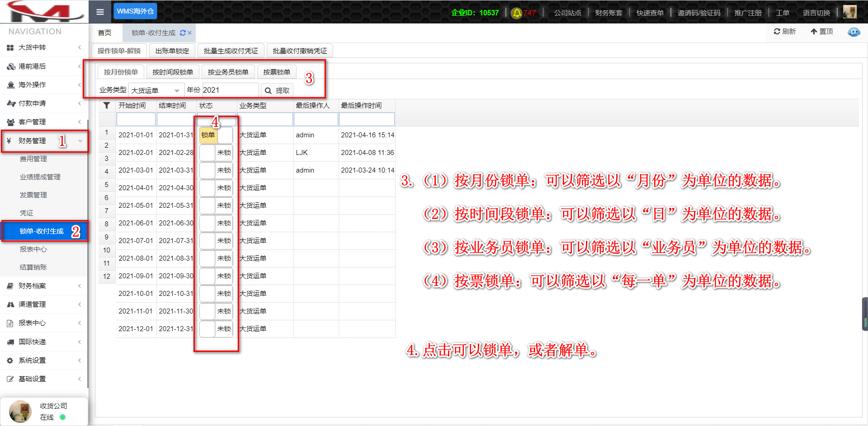Expand the 付款申请 menu chevron
Viewport: 868px width, 426px height.
point(80,103)
